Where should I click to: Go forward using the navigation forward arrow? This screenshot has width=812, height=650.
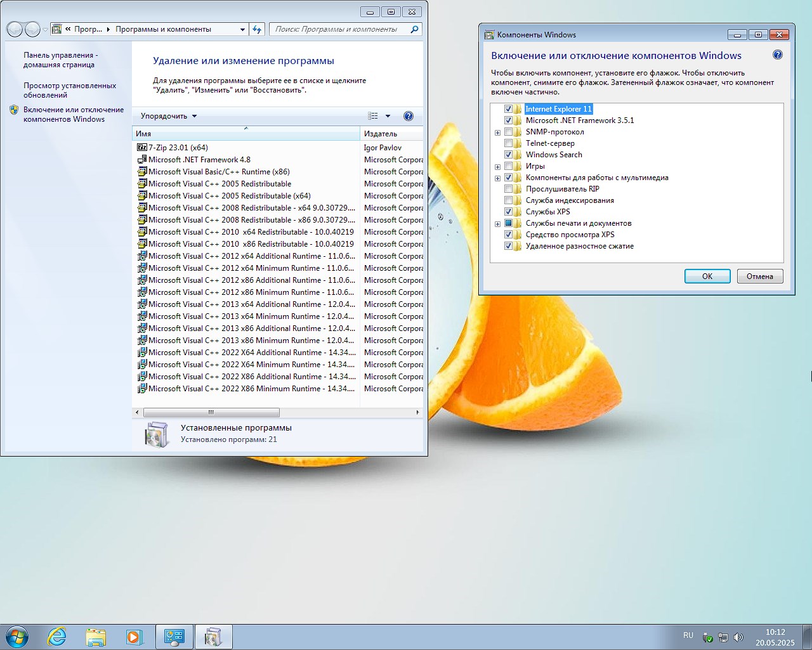coord(32,29)
